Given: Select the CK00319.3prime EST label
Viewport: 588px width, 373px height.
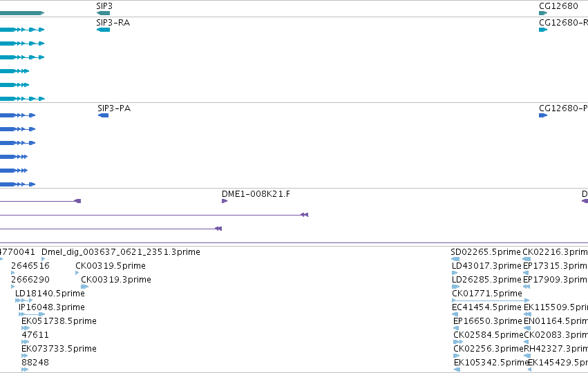Looking at the screenshot, I should coord(116,280).
